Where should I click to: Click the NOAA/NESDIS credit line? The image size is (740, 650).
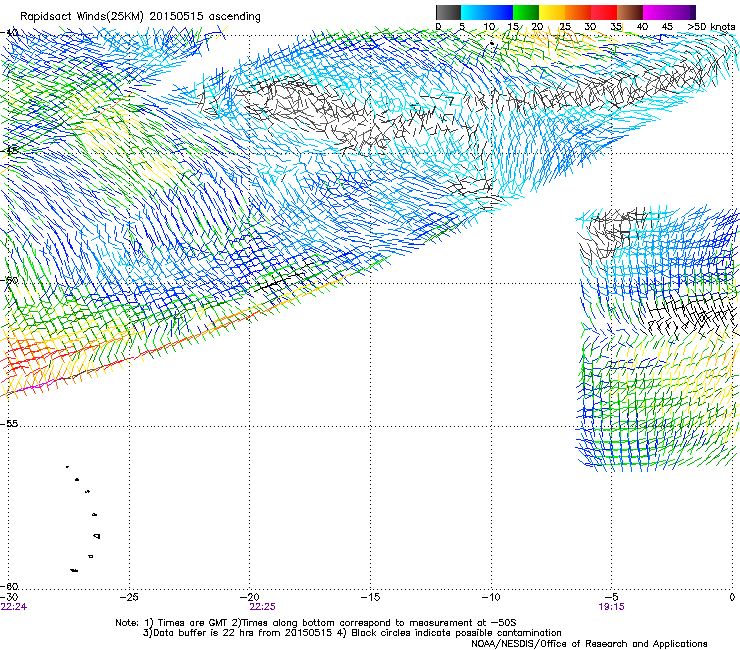click(589, 644)
